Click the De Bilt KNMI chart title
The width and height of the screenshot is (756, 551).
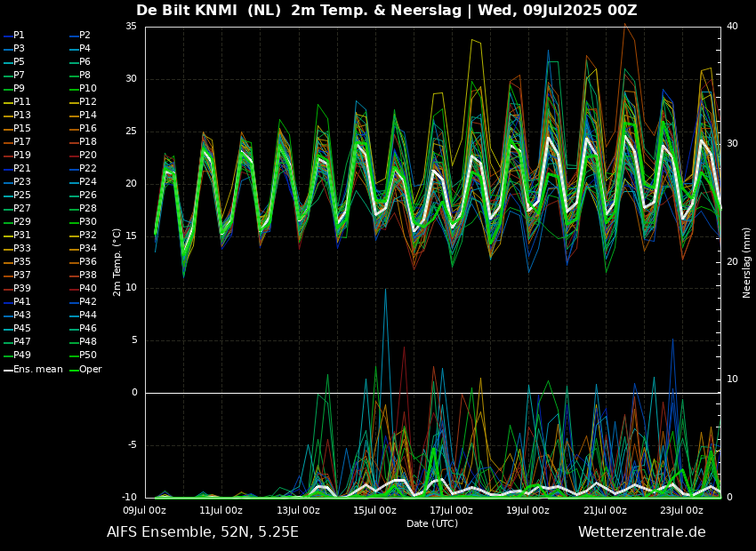coord(386,11)
